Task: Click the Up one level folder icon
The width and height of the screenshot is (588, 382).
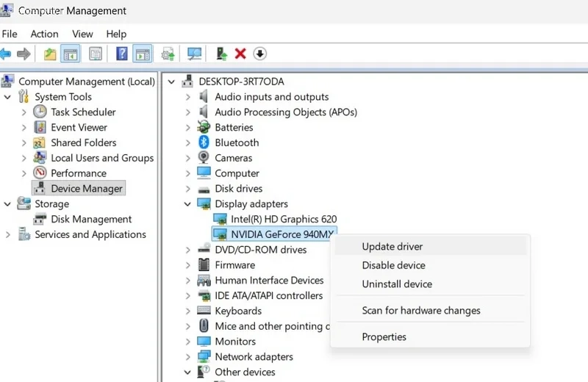Action: pyautogui.click(x=50, y=54)
